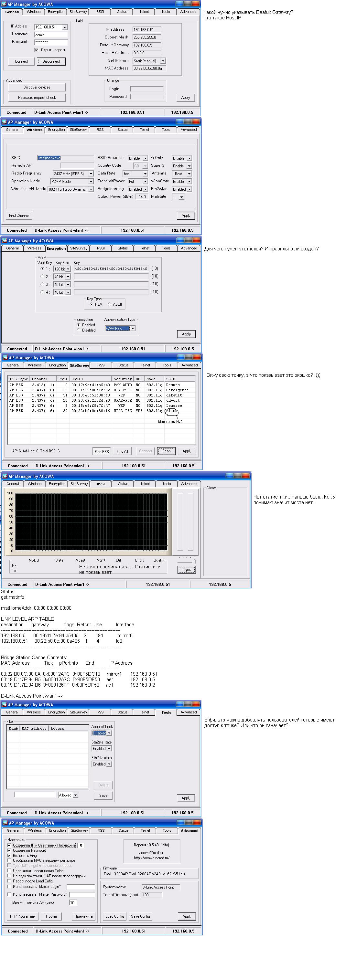
Task: Click the AP Manager title icon in Tools window
Action: [4, 705]
